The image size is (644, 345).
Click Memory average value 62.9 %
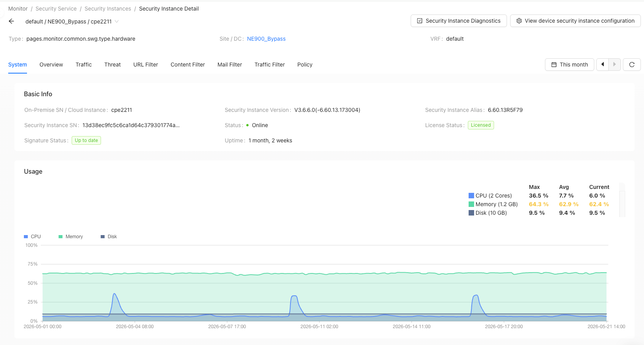(x=569, y=204)
